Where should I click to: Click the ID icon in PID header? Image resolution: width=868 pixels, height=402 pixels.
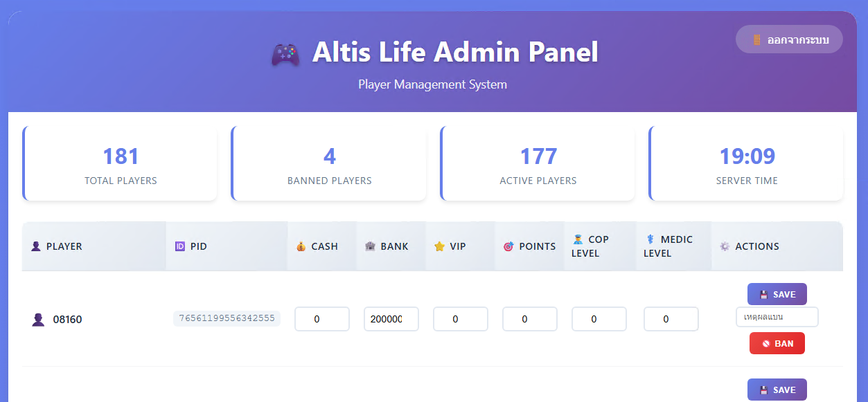[x=180, y=246]
